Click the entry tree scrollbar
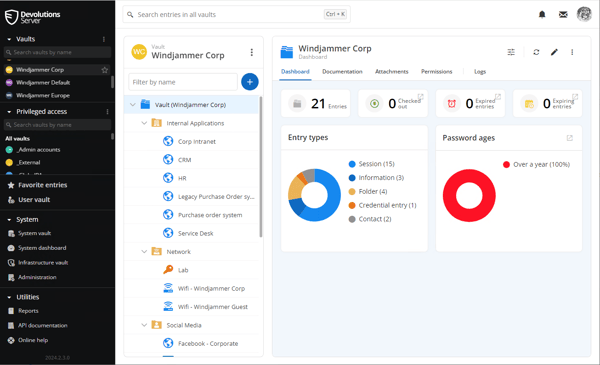 click(261, 167)
